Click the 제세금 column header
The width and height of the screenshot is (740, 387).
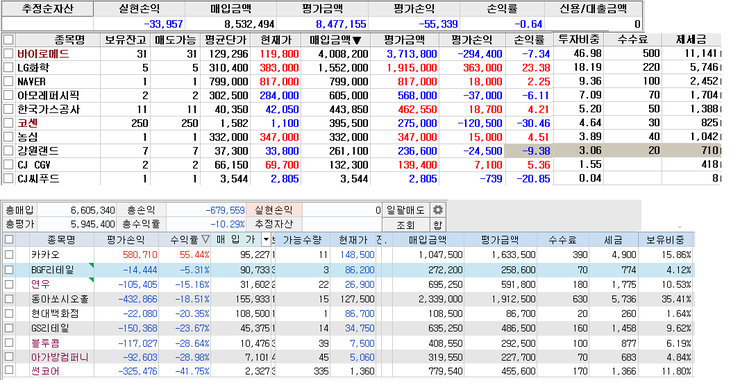pos(691,40)
